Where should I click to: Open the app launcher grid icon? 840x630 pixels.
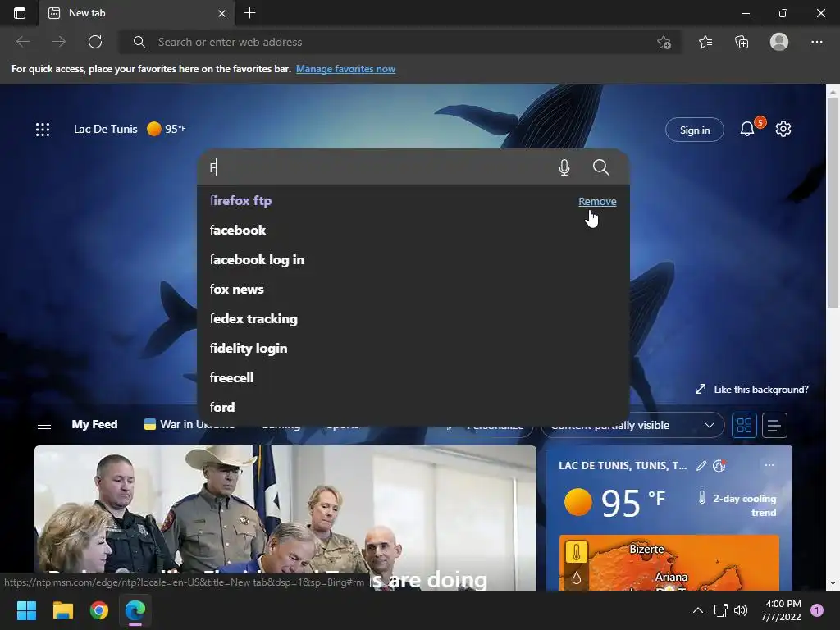43,129
